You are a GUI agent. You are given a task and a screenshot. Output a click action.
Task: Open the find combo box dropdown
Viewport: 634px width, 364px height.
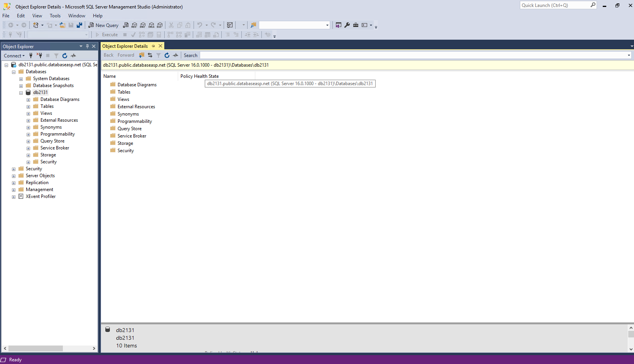pyautogui.click(x=327, y=25)
